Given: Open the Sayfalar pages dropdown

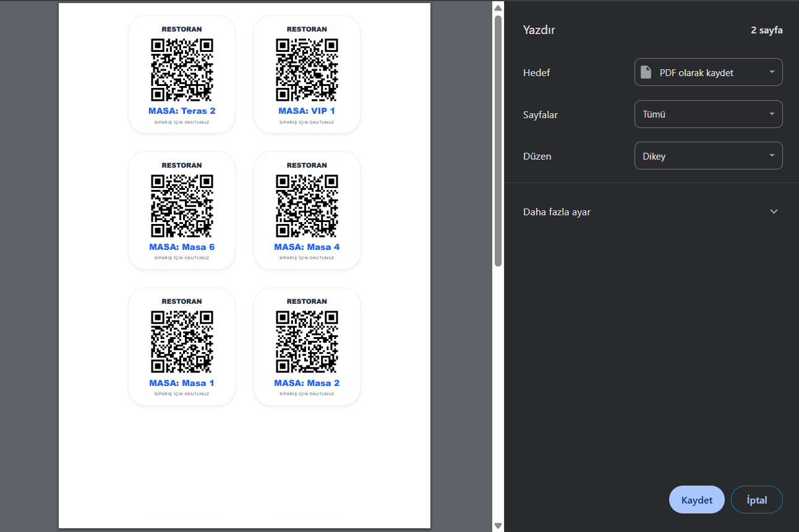Looking at the screenshot, I should tap(708, 114).
